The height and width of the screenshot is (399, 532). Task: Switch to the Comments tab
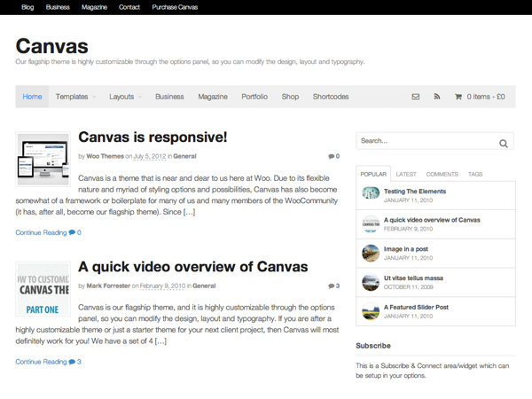[442, 175]
